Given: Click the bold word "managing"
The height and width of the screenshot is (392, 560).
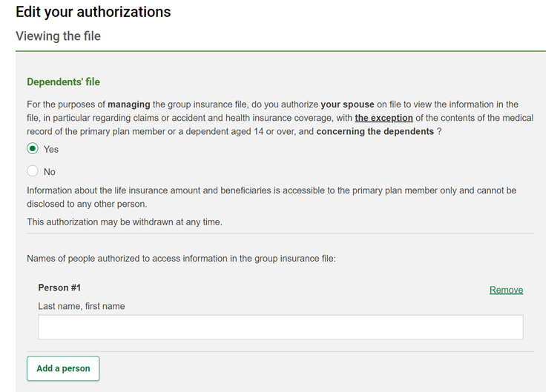Looking at the screenshot, I should pos(129,104).
